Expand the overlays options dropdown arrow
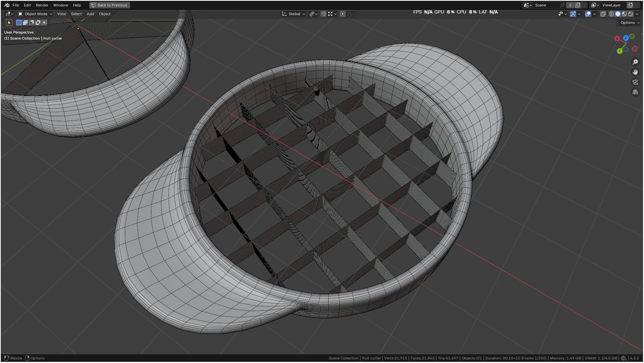The height and width of the screenshot is (363, 644). click(594, 14)
